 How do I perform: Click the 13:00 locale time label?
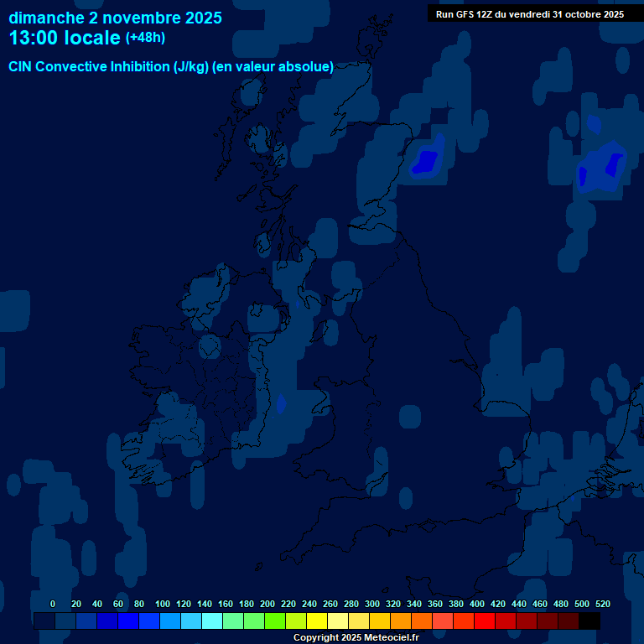click(65, 39)
